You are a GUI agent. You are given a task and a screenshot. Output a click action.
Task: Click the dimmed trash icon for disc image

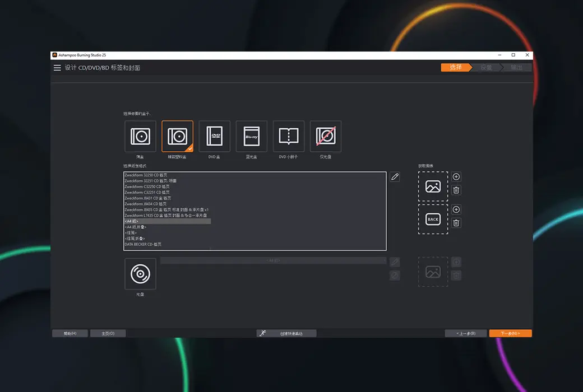click(456, 276)
